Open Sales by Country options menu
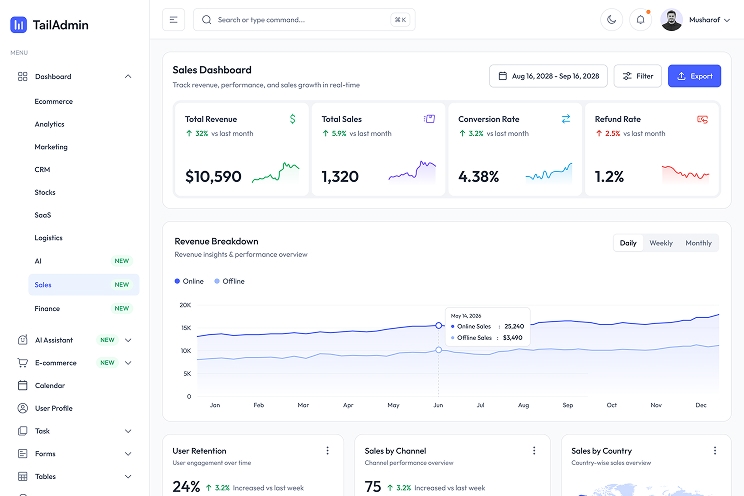The width and height of the screenshot is (744, 496). coord(715,450)
